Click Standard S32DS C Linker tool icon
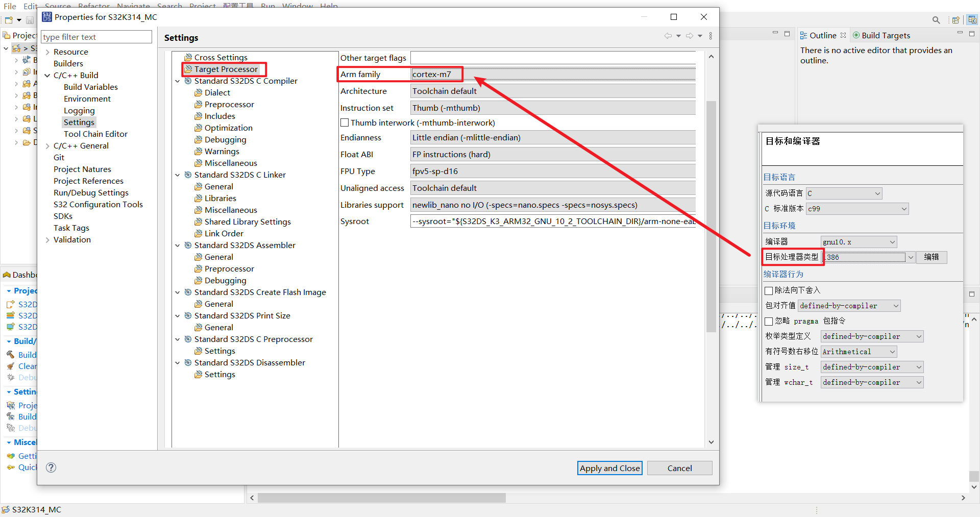980x517 pixels. pos(188,175)
